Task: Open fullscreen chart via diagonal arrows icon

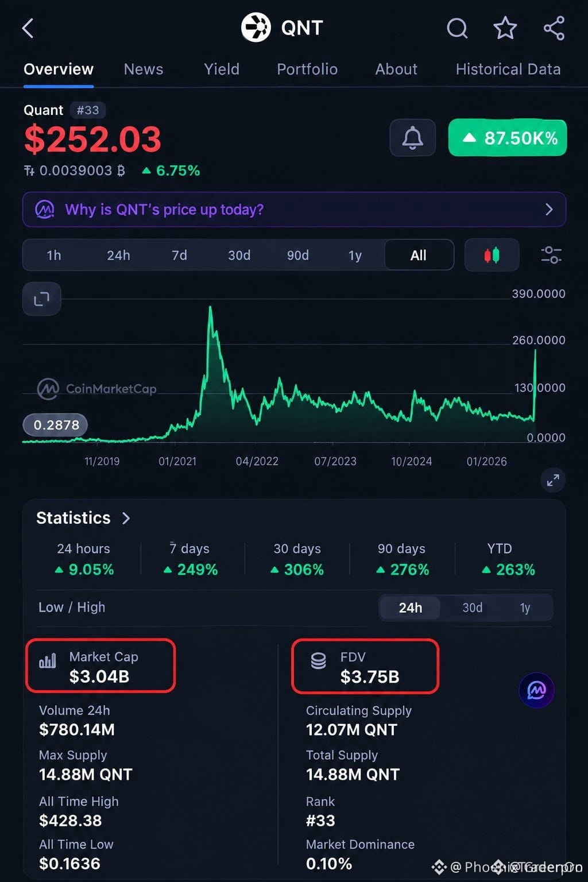Action: [553, 480]
